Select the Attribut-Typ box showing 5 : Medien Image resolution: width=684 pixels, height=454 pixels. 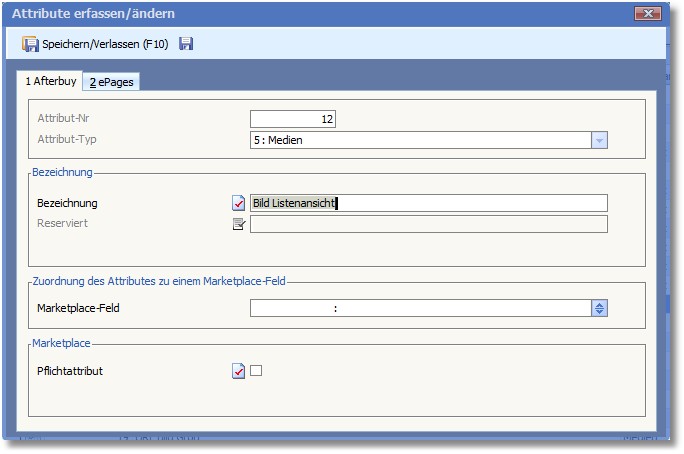pos(420,140)
